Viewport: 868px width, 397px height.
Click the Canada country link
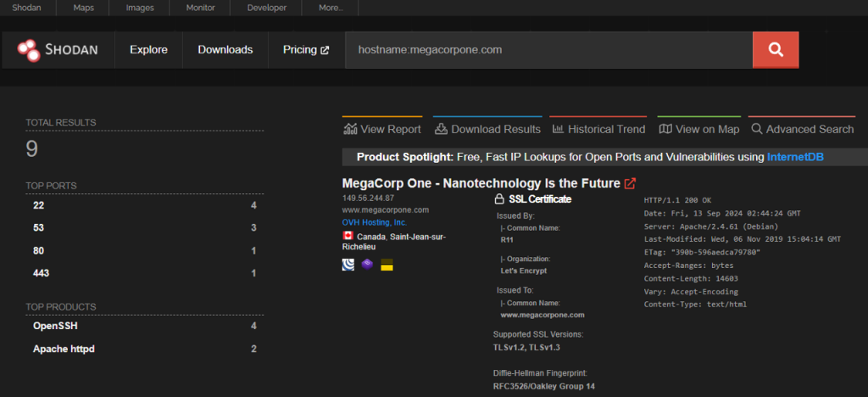click(372, 237)
